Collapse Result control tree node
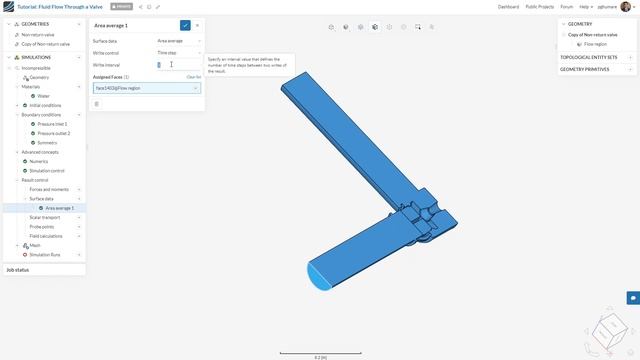The image size is (640, 360). (17, 180)
